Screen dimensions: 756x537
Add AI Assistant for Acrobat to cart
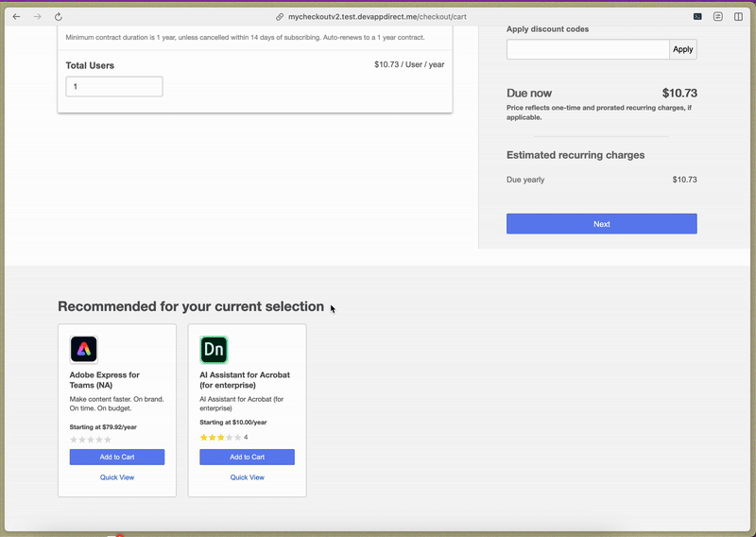[247, 458]
